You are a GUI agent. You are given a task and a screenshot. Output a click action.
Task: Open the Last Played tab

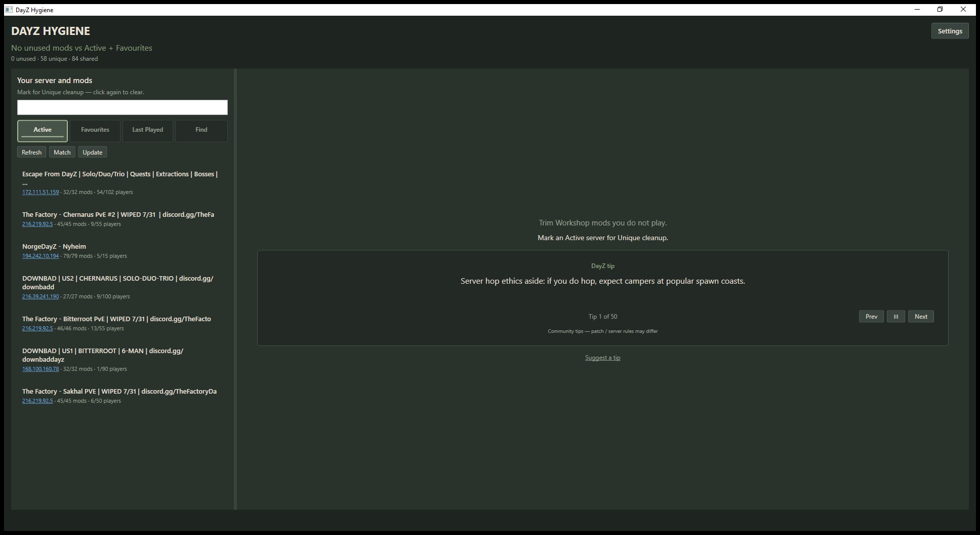click(x=147, y=131)
